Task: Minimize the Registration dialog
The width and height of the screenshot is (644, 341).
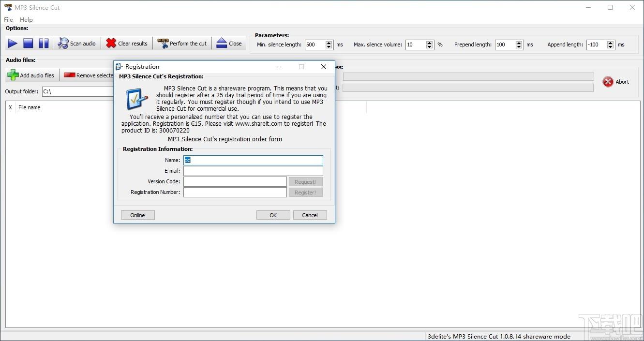Action: [x=279, y=67]
